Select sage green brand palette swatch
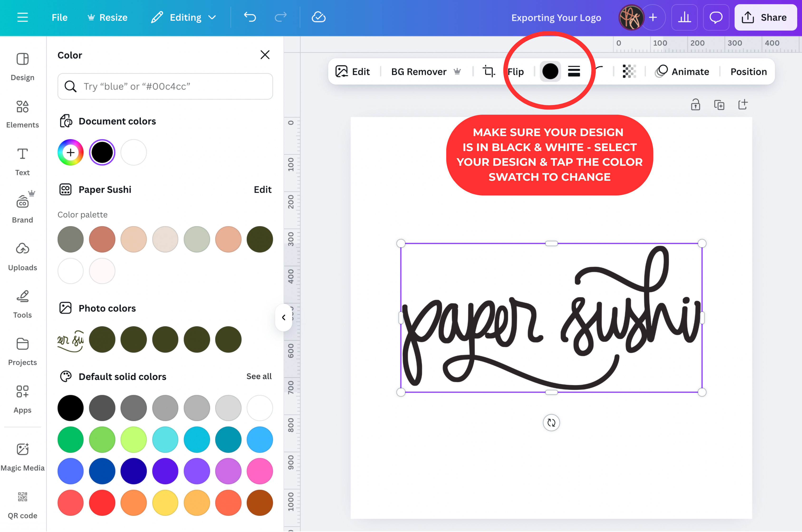The height and width of the screenshot is (532, 802). 197,239
